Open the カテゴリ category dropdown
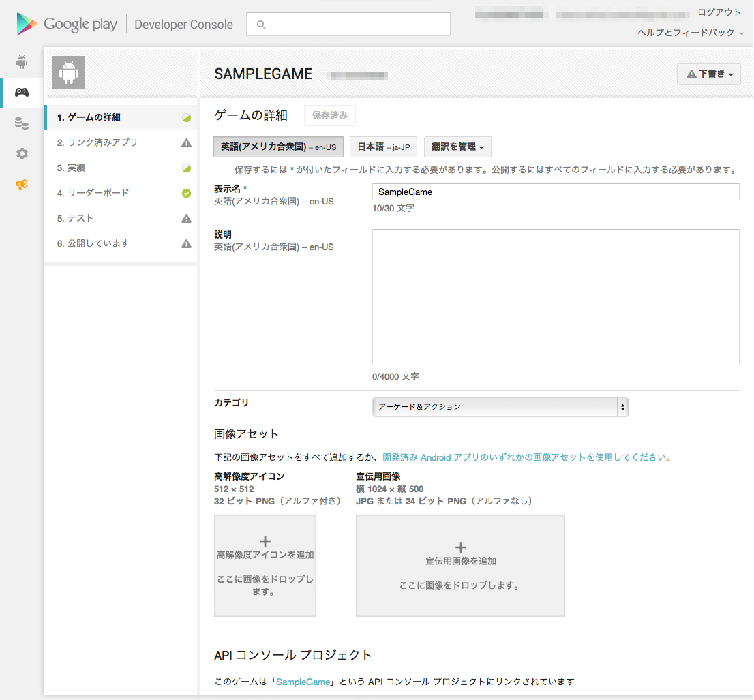 tap(500, 407)
